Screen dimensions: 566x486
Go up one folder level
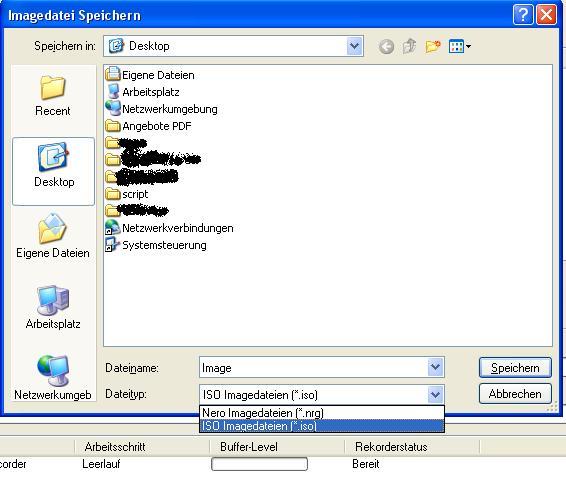[x=409, y=47]
